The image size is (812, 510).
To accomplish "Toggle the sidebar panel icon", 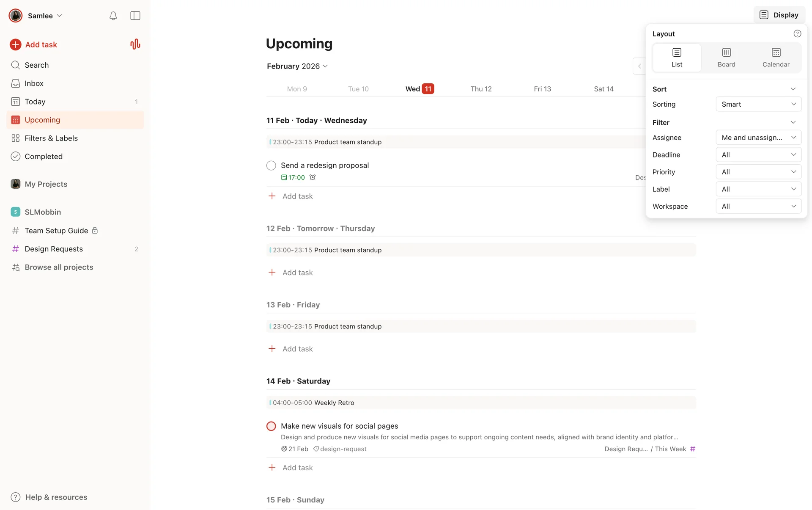I will 135,16.
